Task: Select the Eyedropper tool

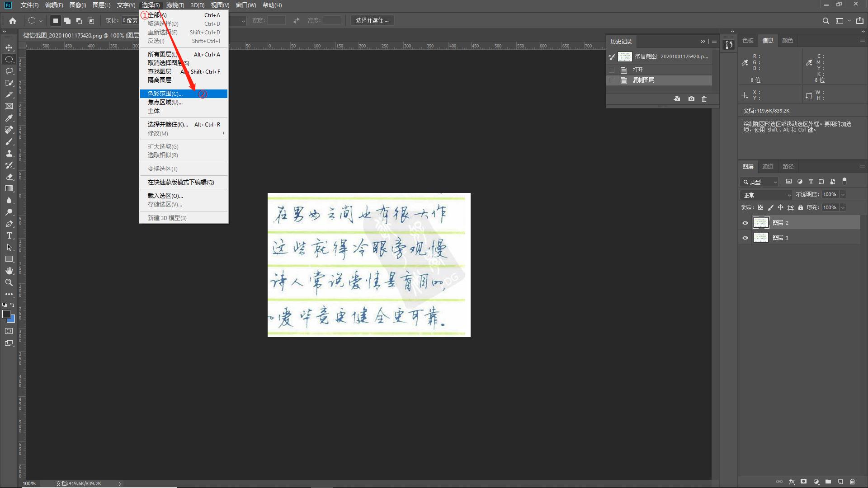Action: tap(9, 118)
